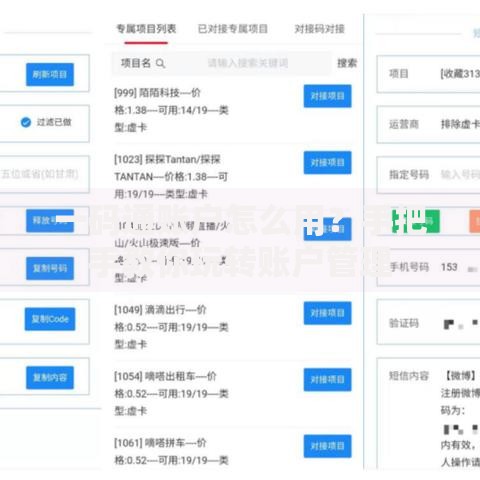Click the 复制内容 button
The height and width of the screenshot is (480, 480).
(x=50, y=378)
